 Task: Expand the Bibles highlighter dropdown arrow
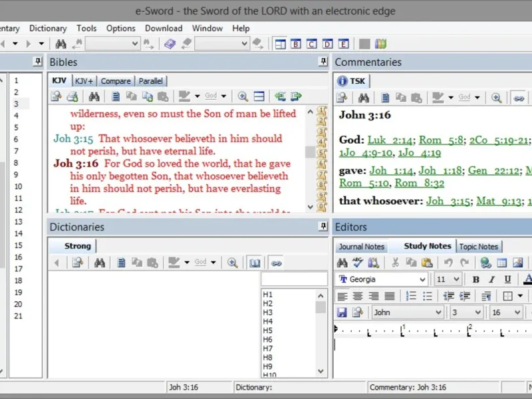coord(198,96)
